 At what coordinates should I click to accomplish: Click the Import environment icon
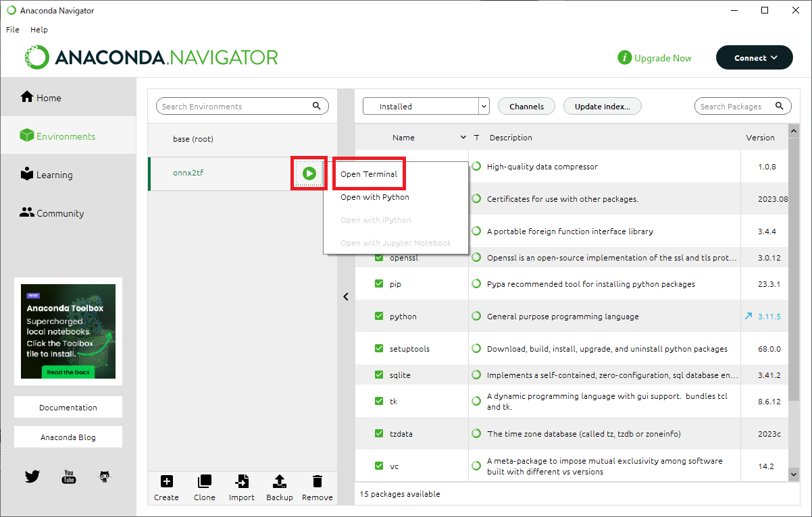(241, 482)
